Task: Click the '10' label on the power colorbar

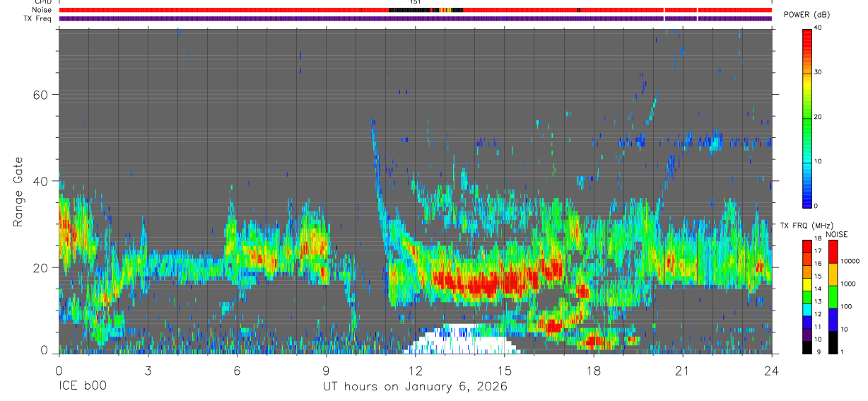Action: pos(819,162)
